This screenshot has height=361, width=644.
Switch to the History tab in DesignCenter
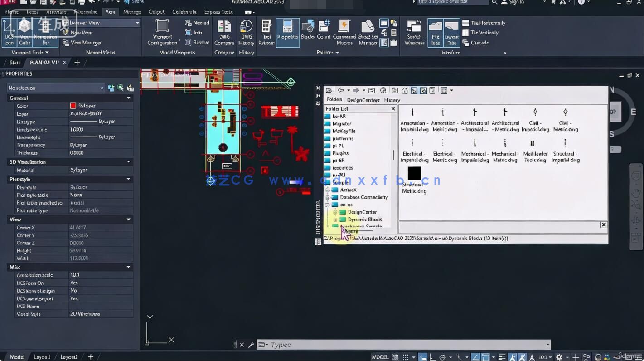(x=392, y=100)
